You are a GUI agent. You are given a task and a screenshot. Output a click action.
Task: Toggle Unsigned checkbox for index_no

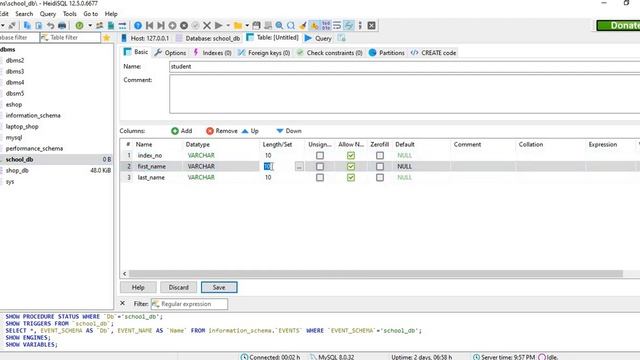320,156
